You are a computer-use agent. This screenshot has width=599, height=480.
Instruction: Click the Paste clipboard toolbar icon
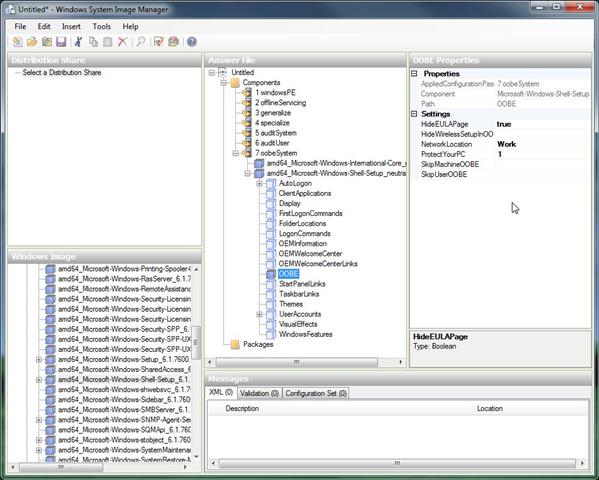(x=108, y=42)
